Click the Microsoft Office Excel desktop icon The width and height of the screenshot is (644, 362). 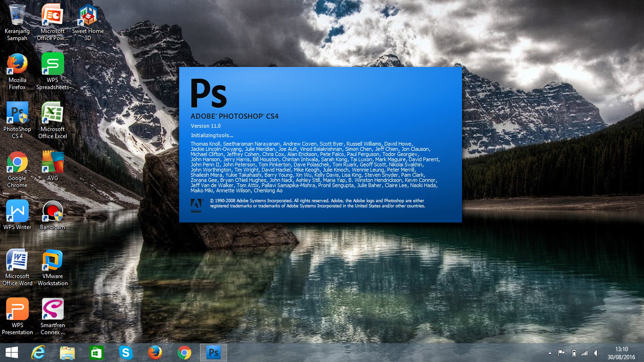[53, 120]
